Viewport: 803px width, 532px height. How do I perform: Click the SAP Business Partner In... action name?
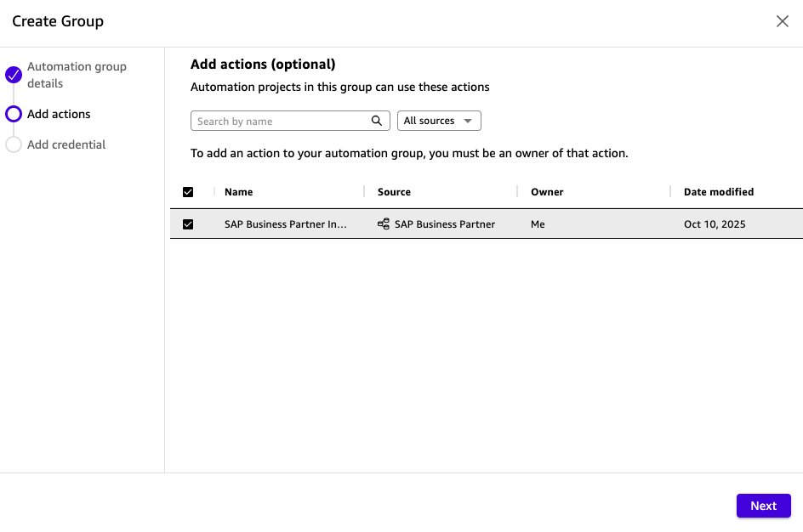point(285,224)
